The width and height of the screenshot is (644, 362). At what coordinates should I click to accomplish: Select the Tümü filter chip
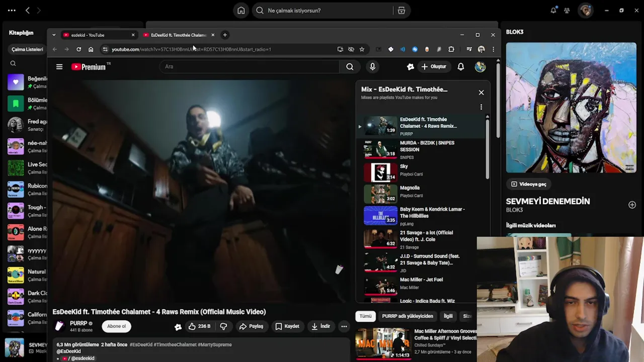point(365,316)
